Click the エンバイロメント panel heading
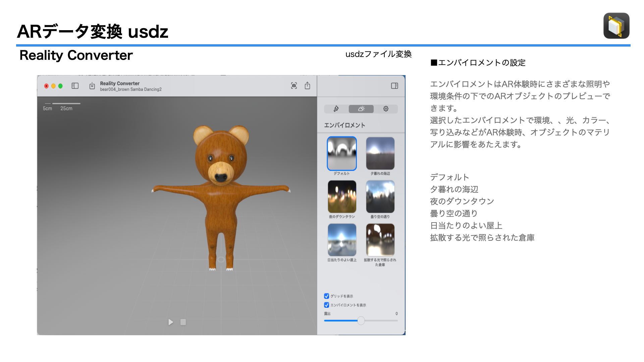The width and height of the screenshot is (644, 362). coord(344,125)
